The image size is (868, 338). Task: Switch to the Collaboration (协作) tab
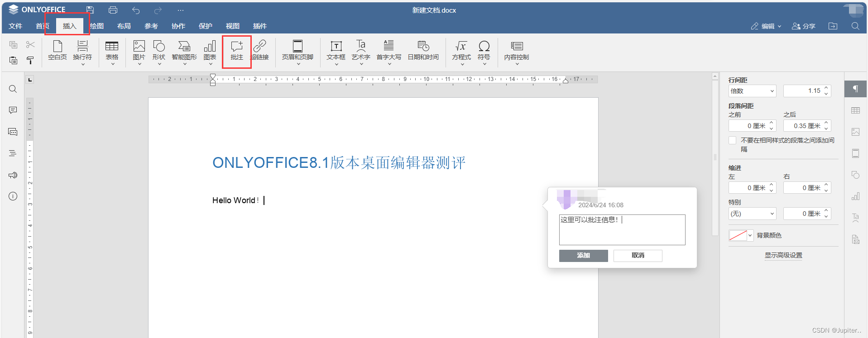pos(178,26)
